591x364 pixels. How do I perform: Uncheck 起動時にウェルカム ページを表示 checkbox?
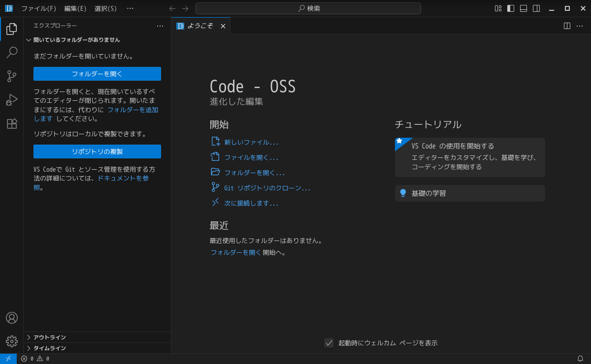coord(329,343)
